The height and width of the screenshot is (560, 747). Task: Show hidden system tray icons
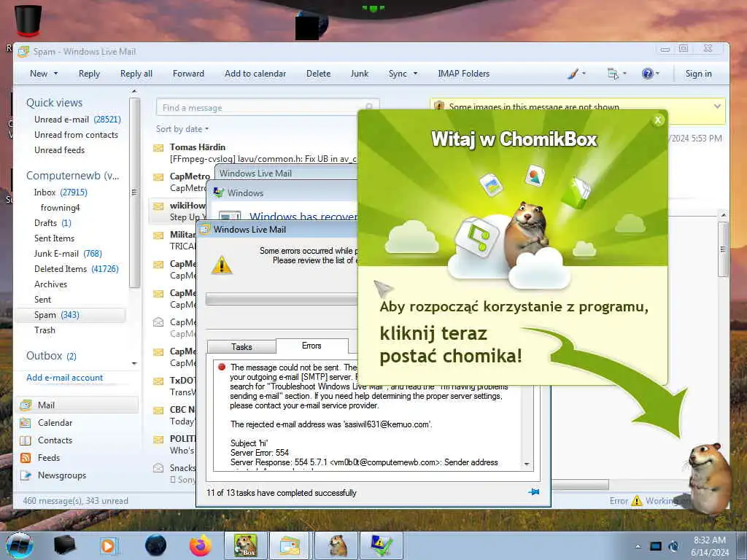638,546
